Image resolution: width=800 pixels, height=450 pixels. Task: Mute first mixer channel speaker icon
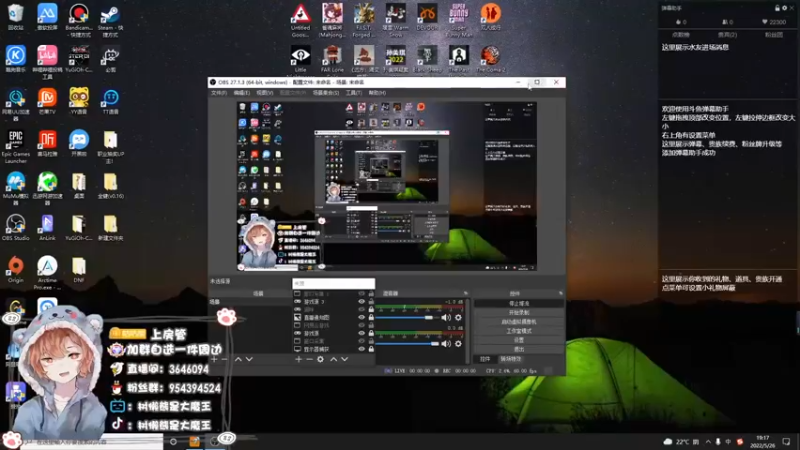point(446,317)
